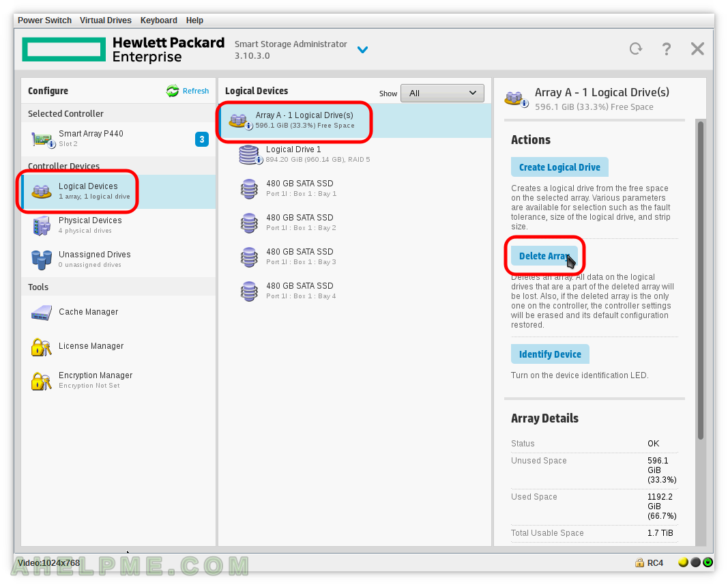Screen dimensions: 728x585
Task: Open the License Manager tool
Action: point(119,346)
